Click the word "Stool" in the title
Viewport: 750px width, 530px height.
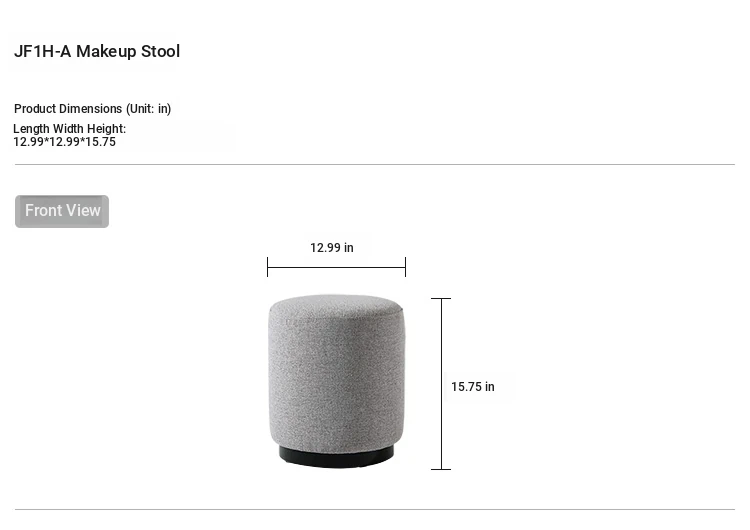(158, 51)
